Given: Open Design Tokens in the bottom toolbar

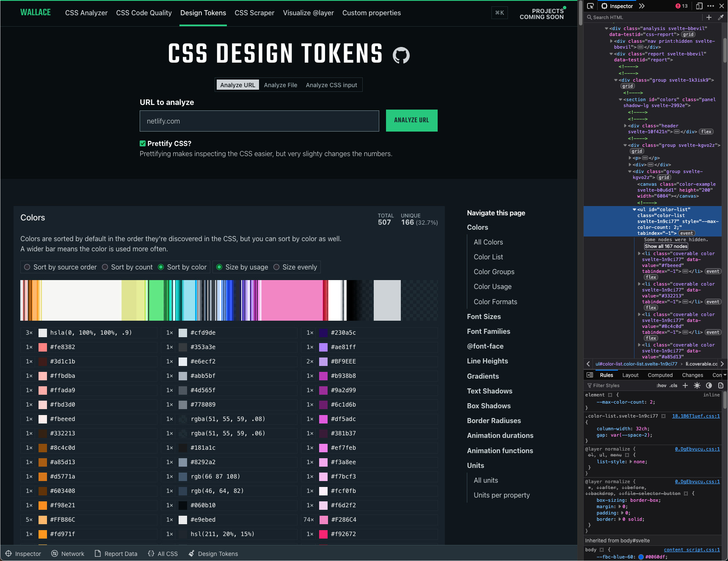Looking at the screenshot, I should [213, 554].
